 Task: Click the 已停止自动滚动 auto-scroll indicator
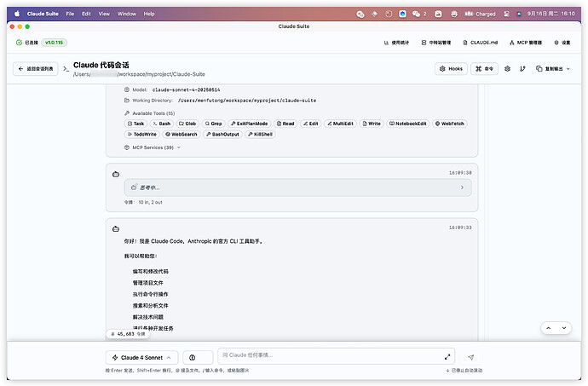464,371
